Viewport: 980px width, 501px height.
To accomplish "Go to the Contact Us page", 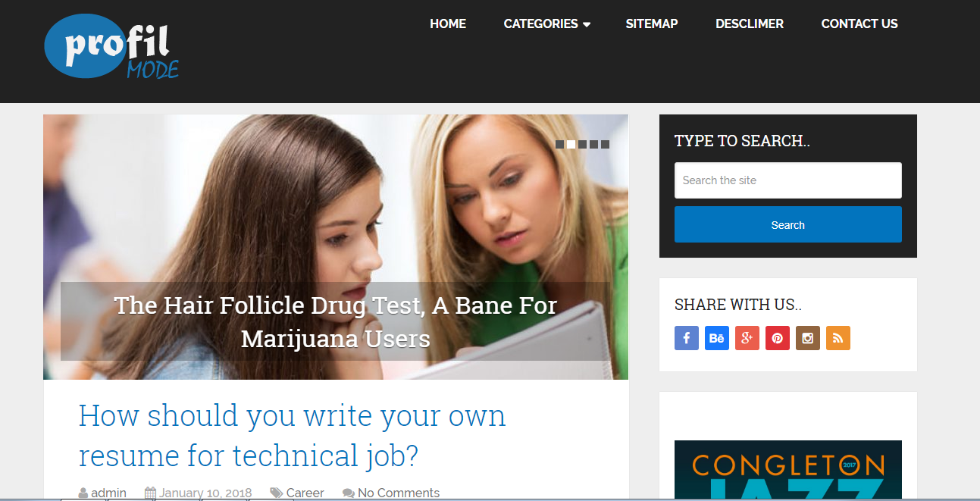I will pyautogui.click(x=859, y=23).
